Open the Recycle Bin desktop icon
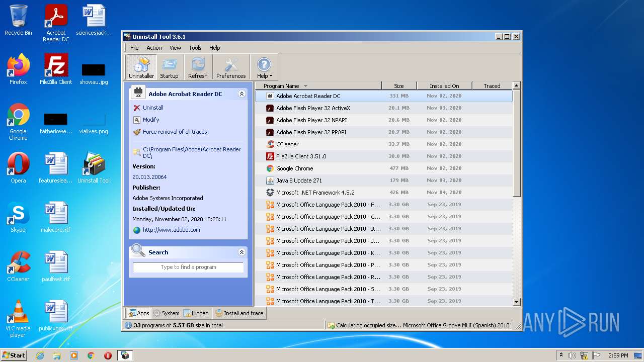 [x=18, y=20]
